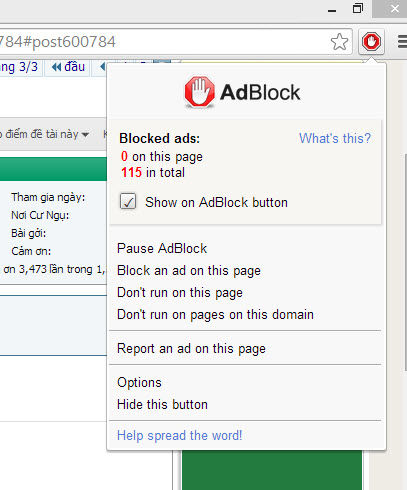The width and height of the screenshot is (407, 490).
Task: Select Report an ad on this page
Action: click(x=191, y=349)
